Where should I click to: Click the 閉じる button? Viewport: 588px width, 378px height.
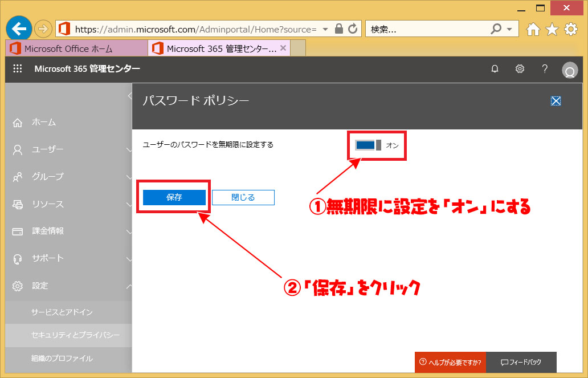click(243, 197)
